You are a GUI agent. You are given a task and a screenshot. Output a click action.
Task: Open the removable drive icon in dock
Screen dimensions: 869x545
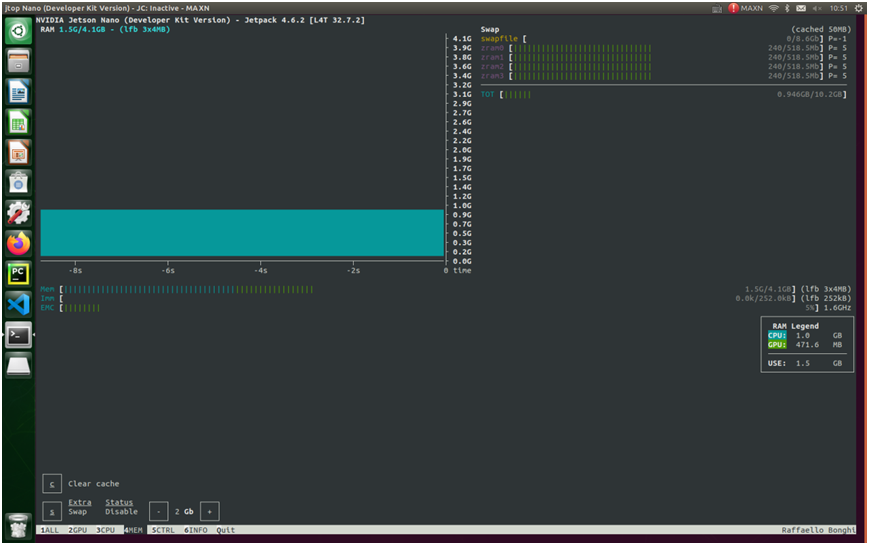click(18, 365)
